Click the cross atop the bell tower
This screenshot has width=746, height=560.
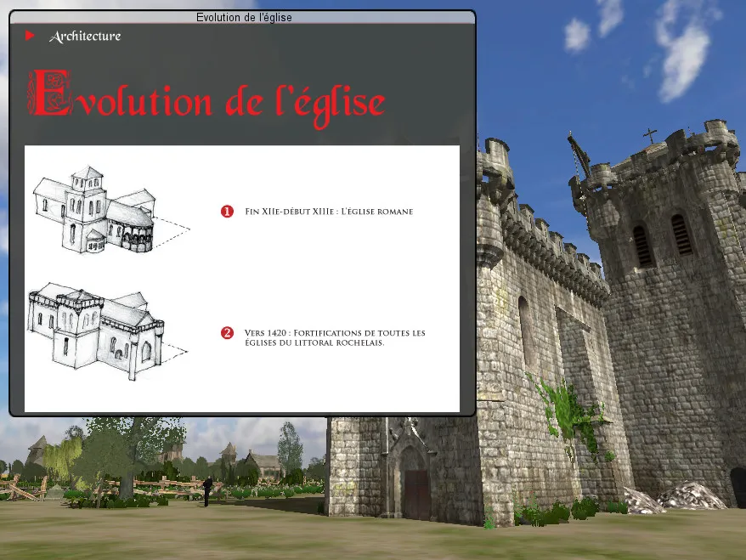pyautogui.click(x=650, y=136)
